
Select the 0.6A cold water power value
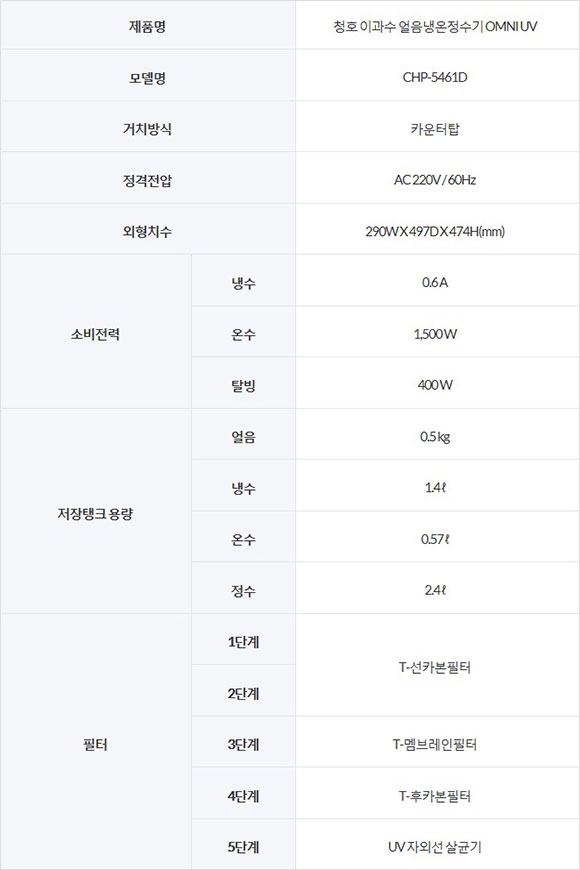435,282
